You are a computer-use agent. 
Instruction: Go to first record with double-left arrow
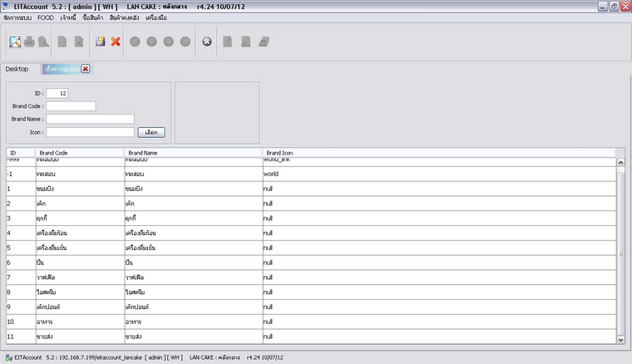pos(135,42)
